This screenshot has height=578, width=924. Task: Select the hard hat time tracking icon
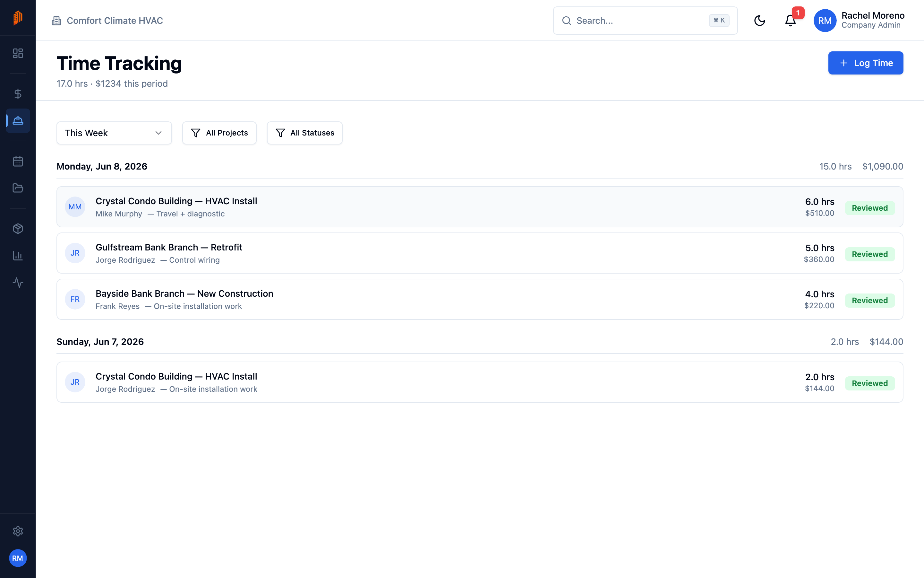coord(18,121)
